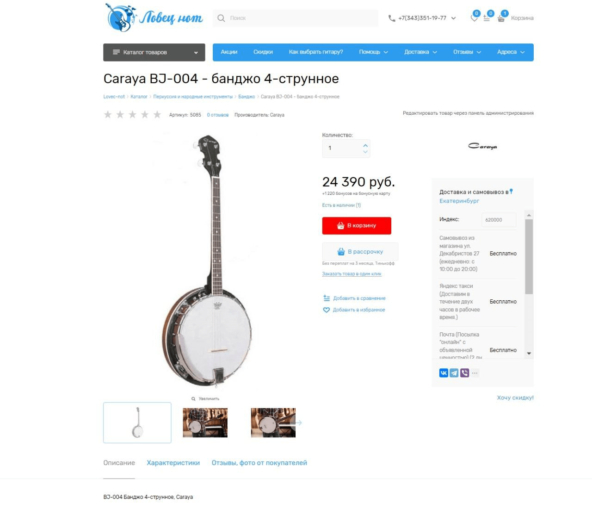Share product via VK icon

click(443, 373)
